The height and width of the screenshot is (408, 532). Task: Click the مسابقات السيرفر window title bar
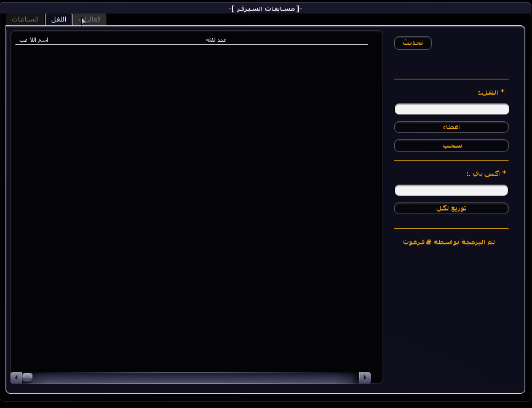pos(266,8)
